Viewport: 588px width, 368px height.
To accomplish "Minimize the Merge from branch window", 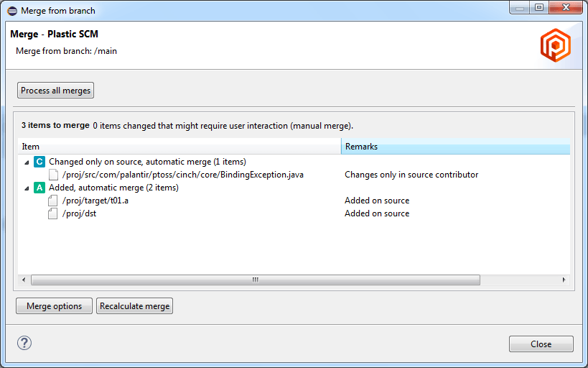I will click(x=520, y=7).
